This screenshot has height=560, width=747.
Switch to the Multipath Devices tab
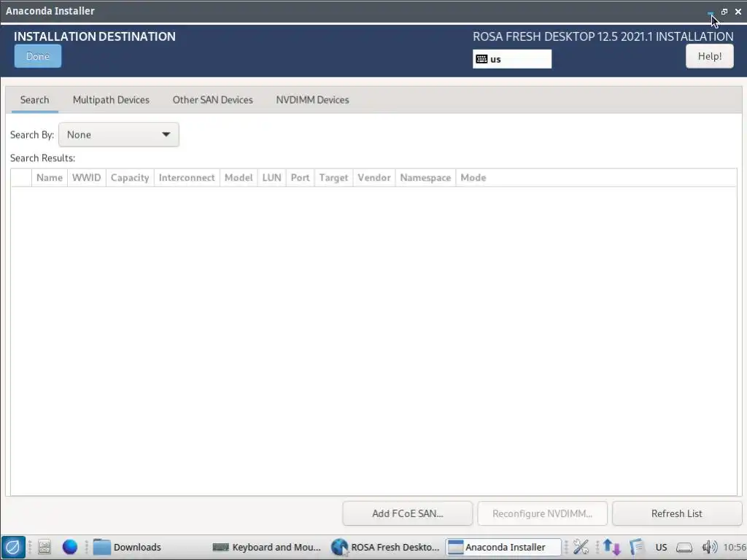tap(111, 100)
